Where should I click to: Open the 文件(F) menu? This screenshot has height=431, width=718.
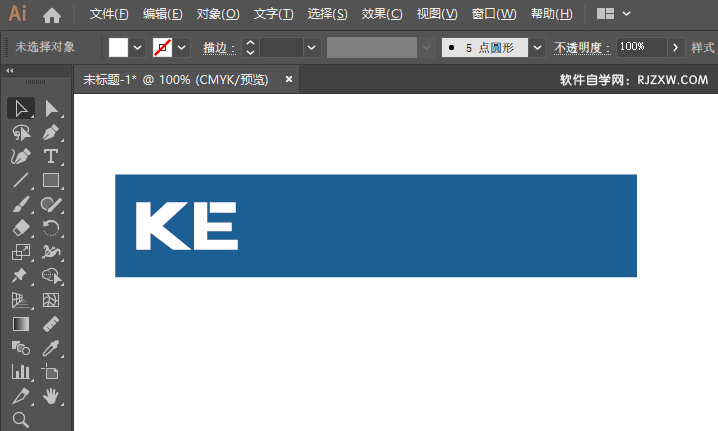click(x=109, y=14)
